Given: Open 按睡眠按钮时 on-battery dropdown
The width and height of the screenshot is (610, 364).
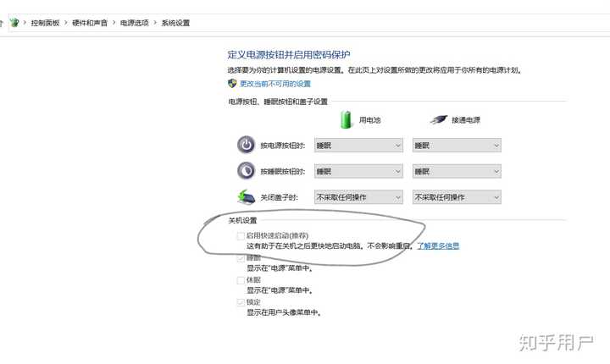Looking at the screenshot, I should tap(358, 172).
